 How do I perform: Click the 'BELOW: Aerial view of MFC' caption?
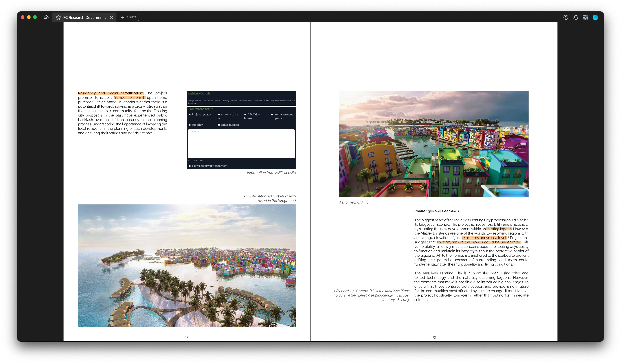[x=270, y=198]
